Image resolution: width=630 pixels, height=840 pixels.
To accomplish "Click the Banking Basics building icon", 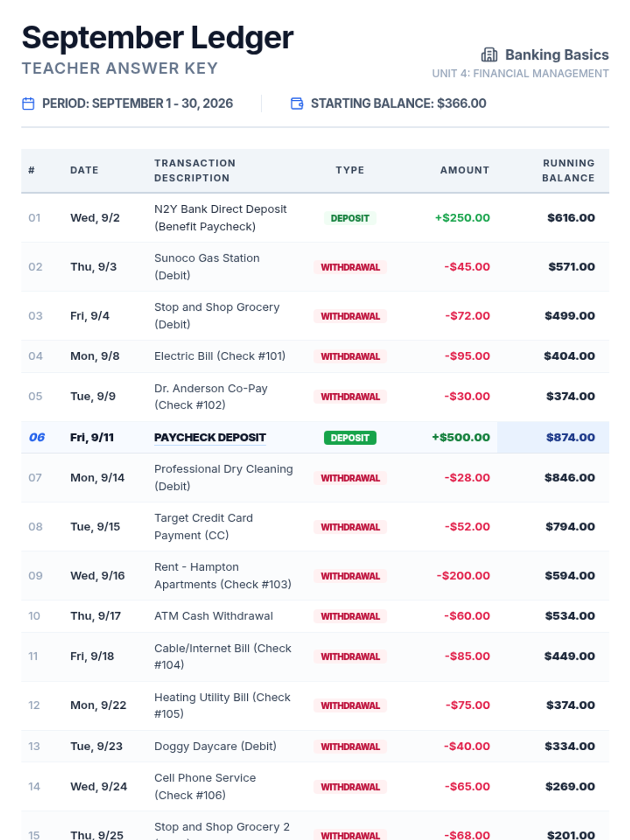I will [489, 55].
